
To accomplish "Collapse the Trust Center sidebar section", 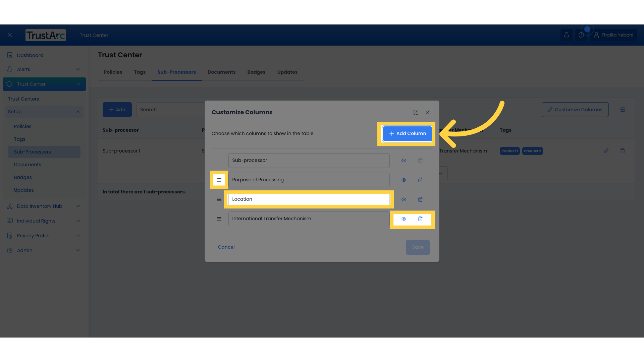I will (x=78, y=84).
